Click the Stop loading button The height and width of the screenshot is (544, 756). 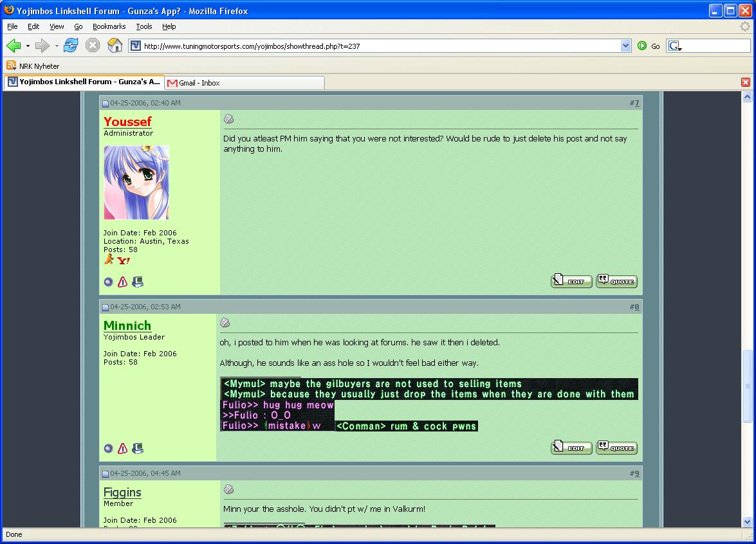pyautogui.click(x=93, y=46)
